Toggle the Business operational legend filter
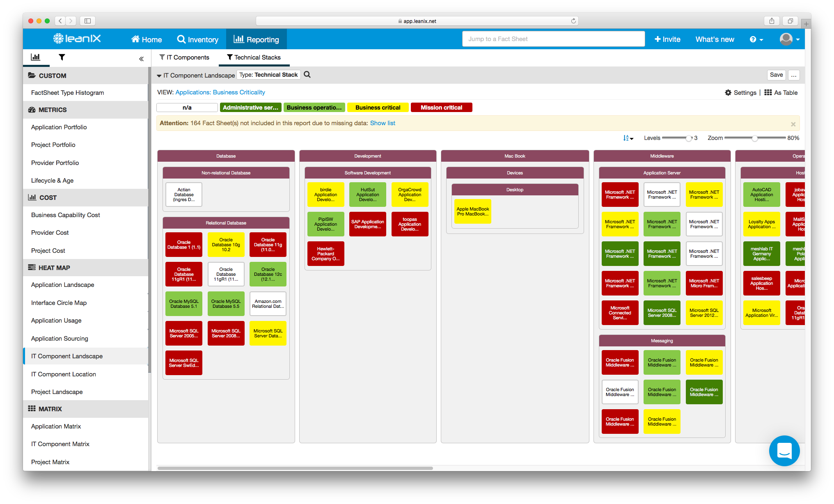This screenshot has width=834, height=504. 314,108
